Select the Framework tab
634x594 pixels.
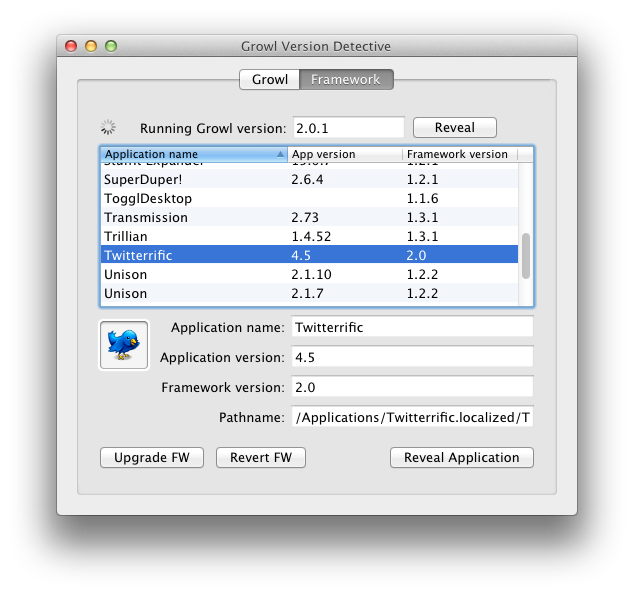pyautogui.click(x=346, y=79)
